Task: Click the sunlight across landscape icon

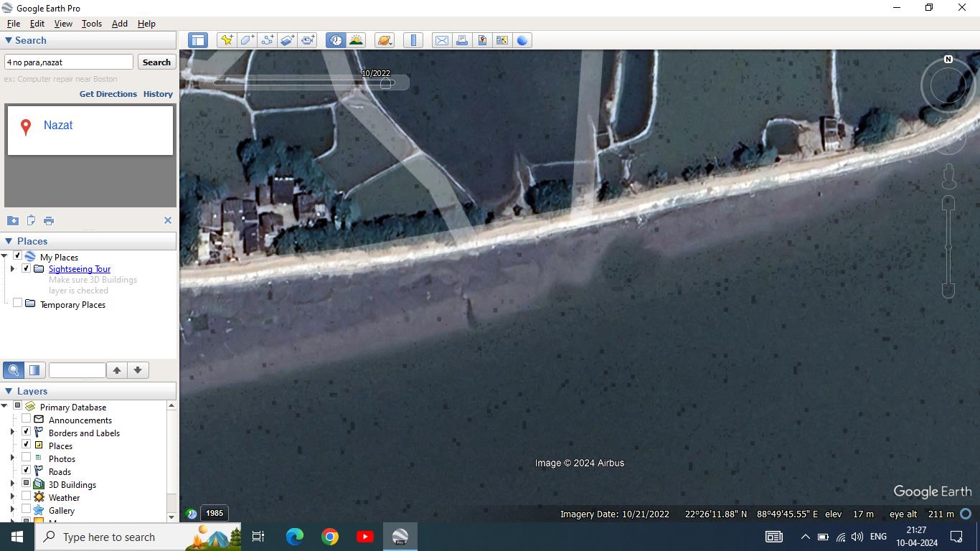Action: pyautogui.click(x=357, y=40)
